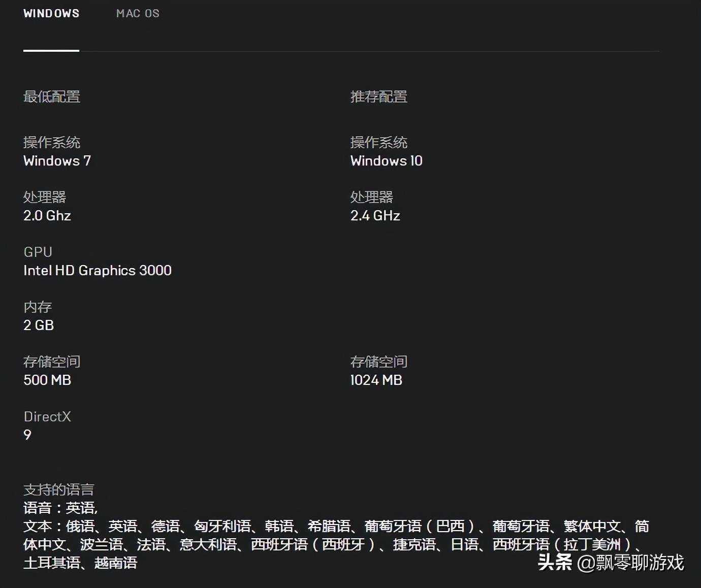The height and width of the screenshot is (588, 701).
Task: Switch to the MAC OS tab
Action: [137, 14]
